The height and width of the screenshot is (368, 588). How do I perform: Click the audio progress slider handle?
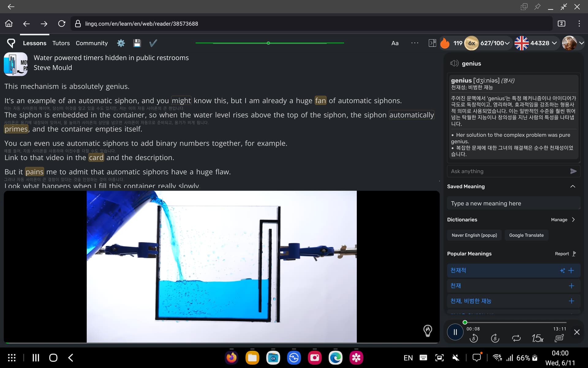(x=465, y=322)
